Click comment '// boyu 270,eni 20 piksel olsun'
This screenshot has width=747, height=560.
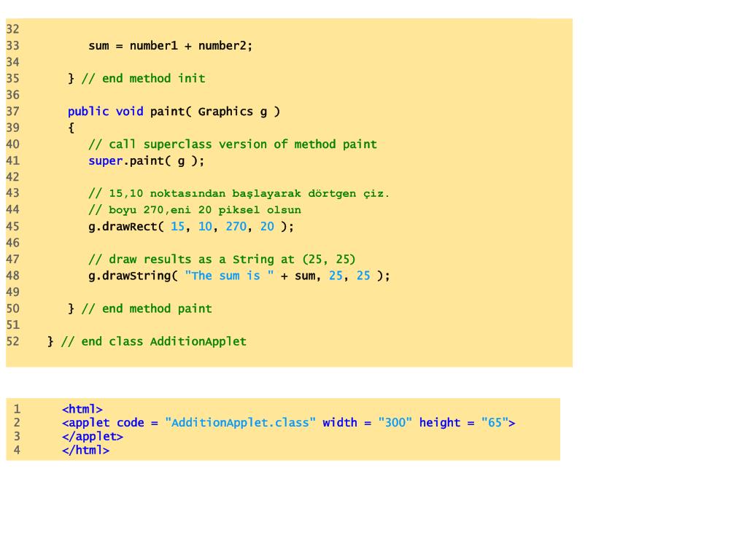(194, 210)
